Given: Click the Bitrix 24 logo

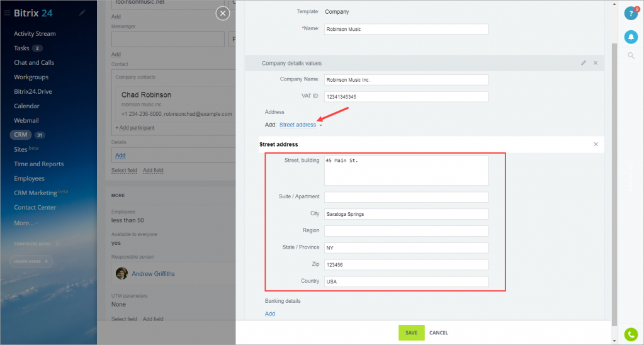Looking at the screenshot, I should [33, 13].
